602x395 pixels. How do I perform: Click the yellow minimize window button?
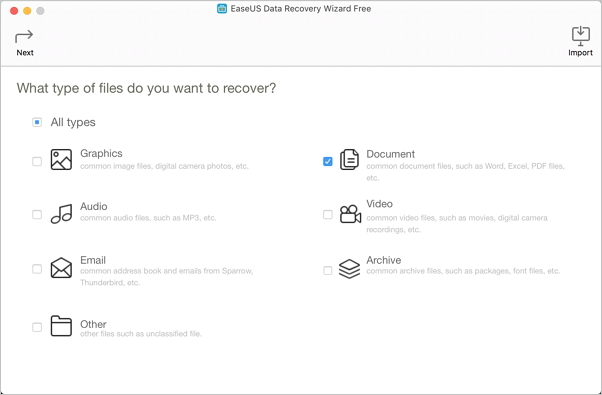[x=27, y=11]
